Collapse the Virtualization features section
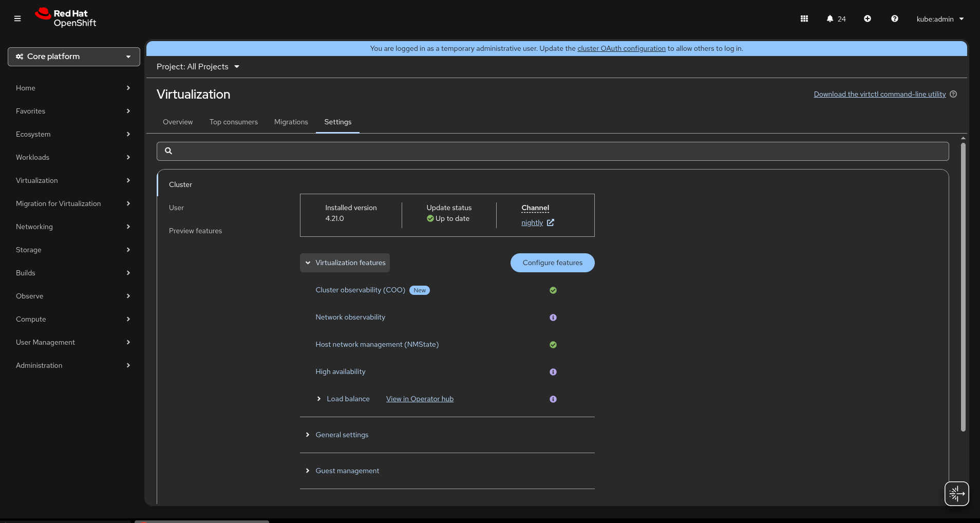This screenshot has width=980, height=523. [x=345, y=263]
